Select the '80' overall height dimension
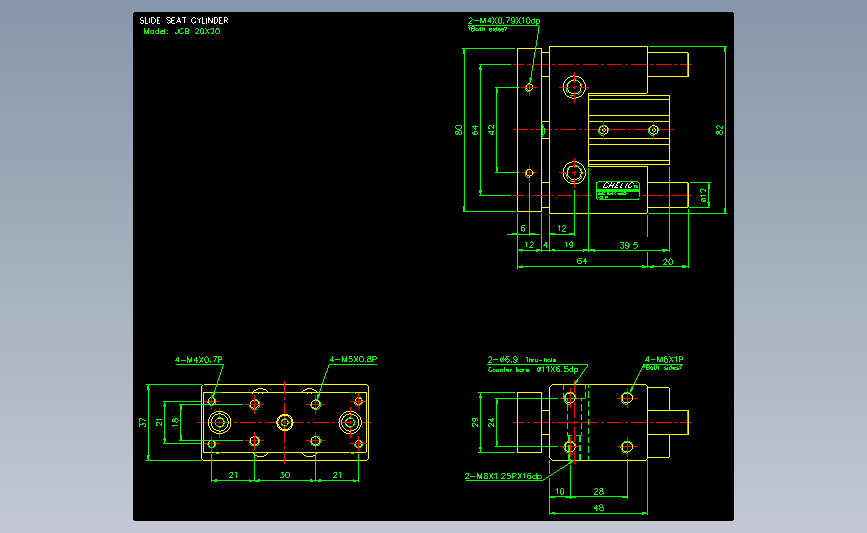Screen dimensions: 867x533 tap(458, 130)
